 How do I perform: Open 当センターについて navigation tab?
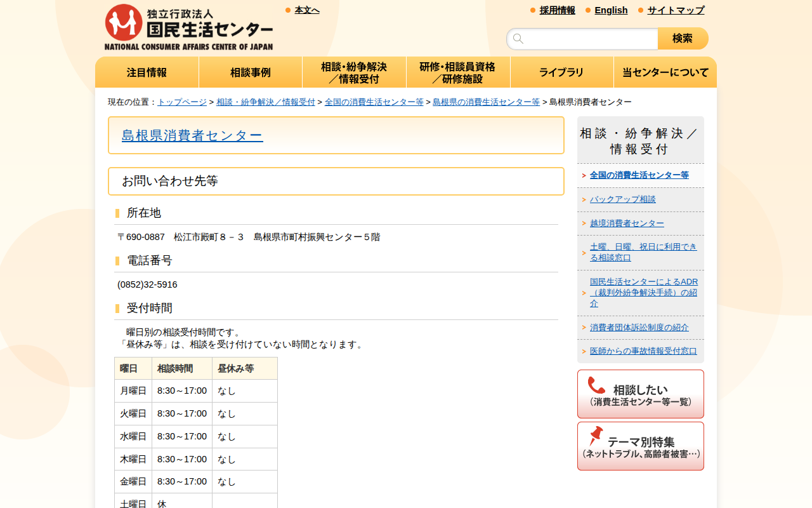(x=665, y=72)
